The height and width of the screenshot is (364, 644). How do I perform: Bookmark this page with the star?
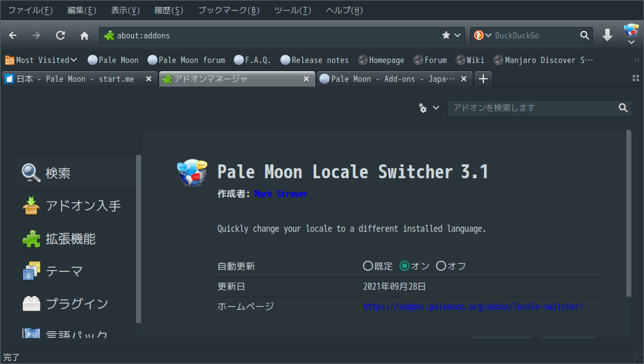[x=446, y=35]
